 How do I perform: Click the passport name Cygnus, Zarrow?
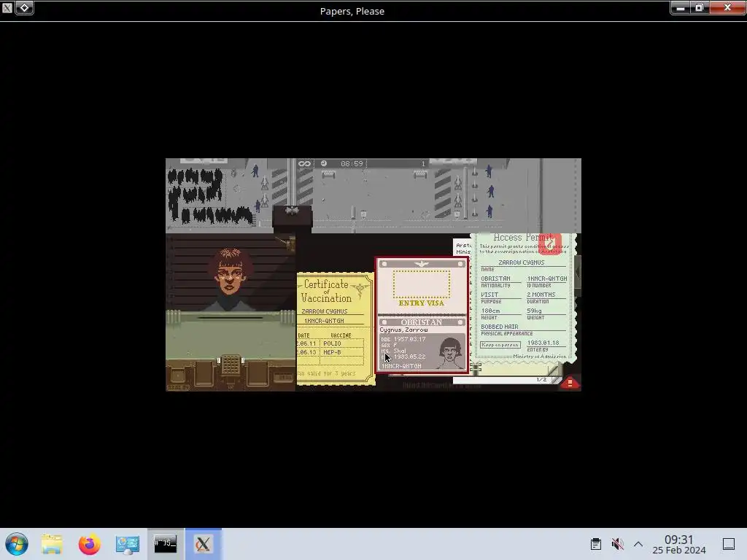(x=403, y=330)
